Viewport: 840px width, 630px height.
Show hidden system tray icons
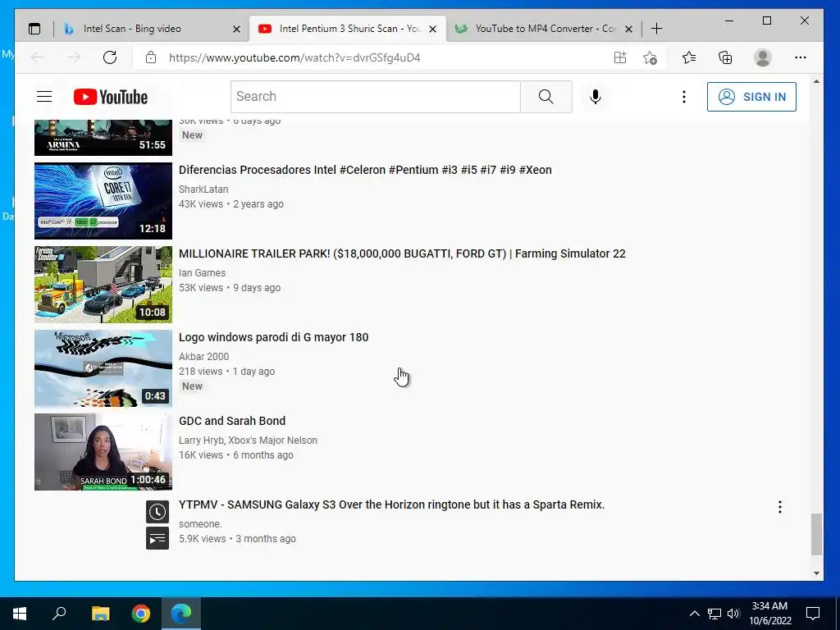click(694, 614)
